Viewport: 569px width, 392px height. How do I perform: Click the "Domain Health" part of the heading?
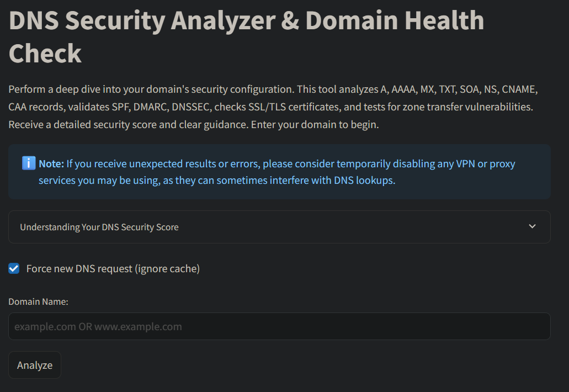pos(395,21)
